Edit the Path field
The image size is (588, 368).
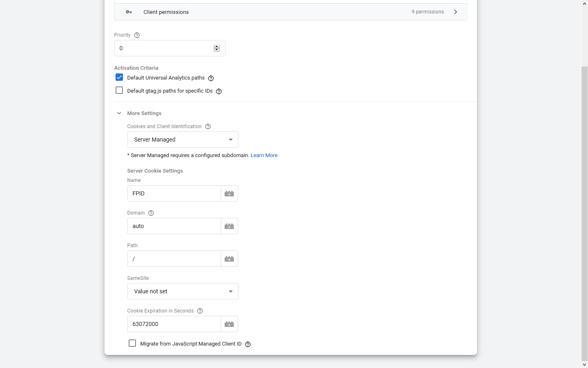coord(174,259)
